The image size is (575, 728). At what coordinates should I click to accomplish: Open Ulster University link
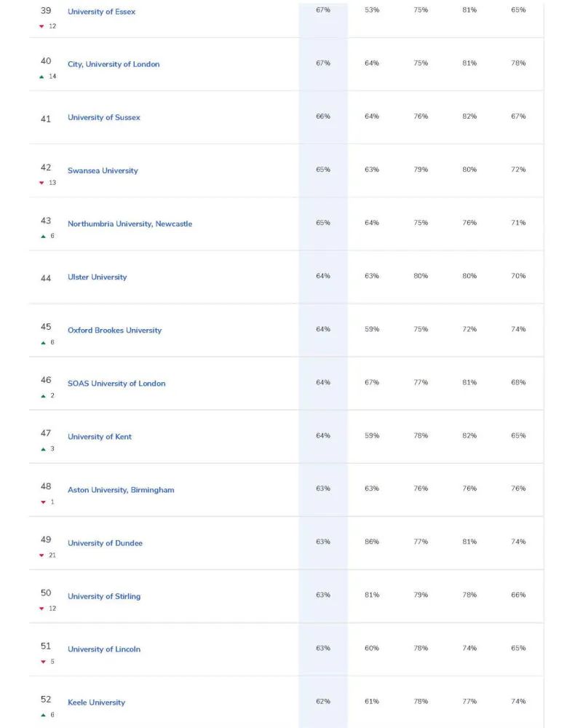(98, 277)
